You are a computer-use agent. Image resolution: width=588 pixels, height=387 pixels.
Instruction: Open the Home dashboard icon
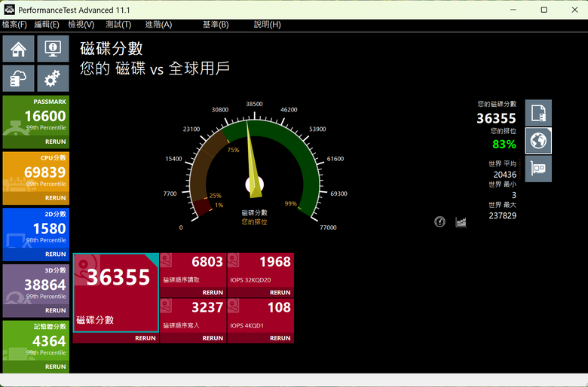pos(18,49)
